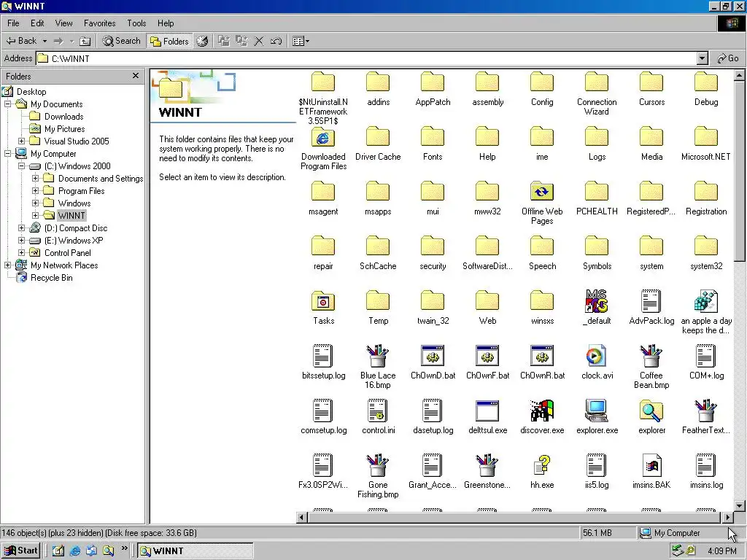
Task: Select My Pictures in the folder tree
Action: click(x=64, y=128)
